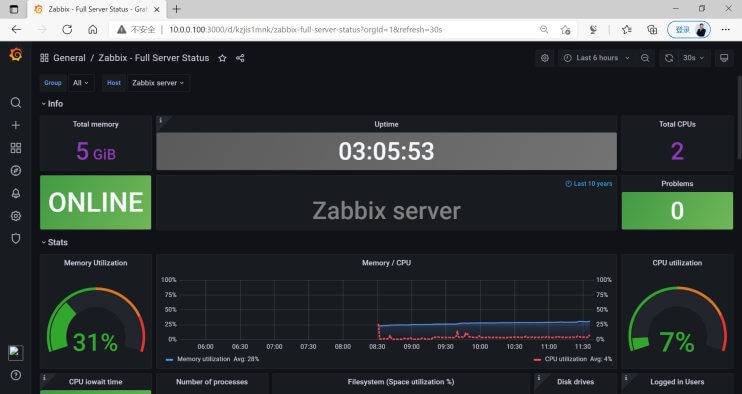Open browser tab actions menu icon
742x394 pixels.
(x=14, y=9)
